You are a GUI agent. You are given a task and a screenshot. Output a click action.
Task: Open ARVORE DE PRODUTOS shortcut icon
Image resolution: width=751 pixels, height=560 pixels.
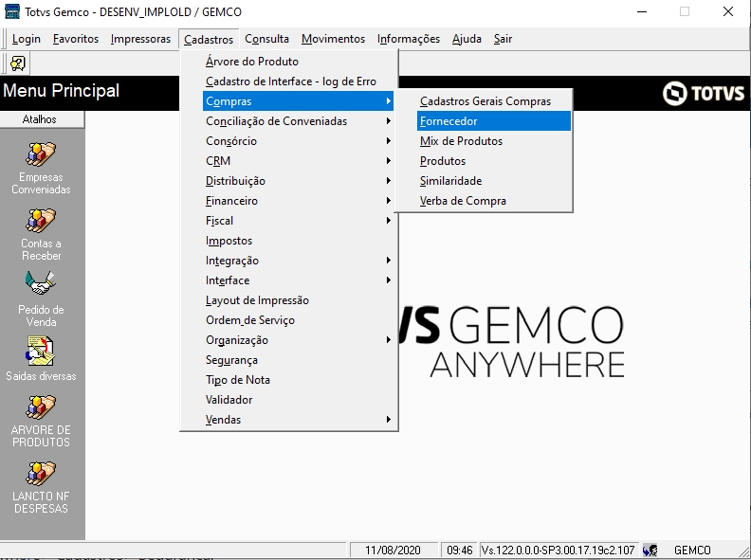tap(41, 406)
